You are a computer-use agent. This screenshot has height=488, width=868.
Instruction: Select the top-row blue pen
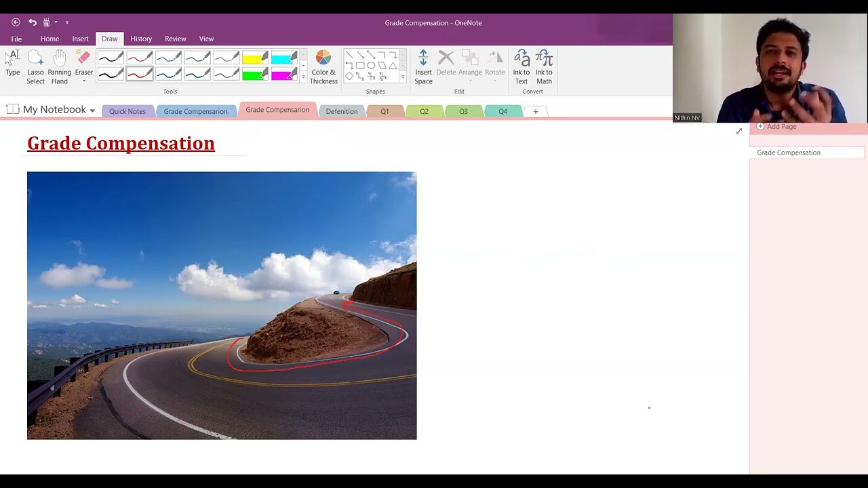coord(169,58)
